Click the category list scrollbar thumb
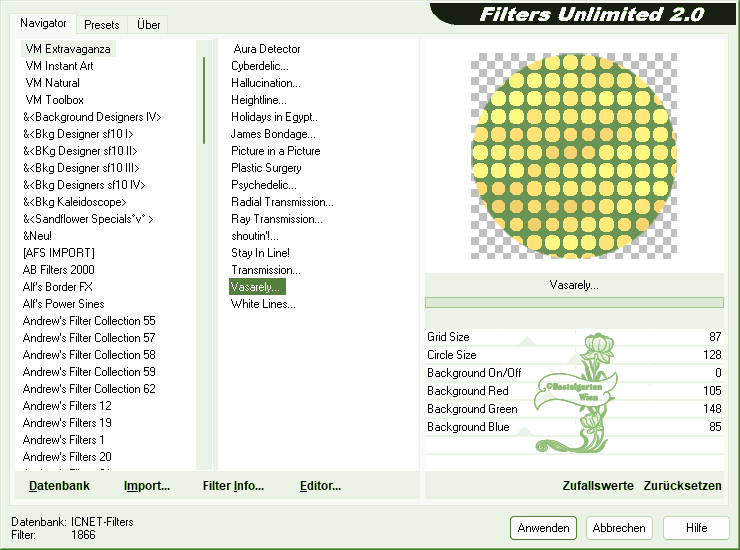The height and width of the screenshot is (550, 740). point(204,100)
